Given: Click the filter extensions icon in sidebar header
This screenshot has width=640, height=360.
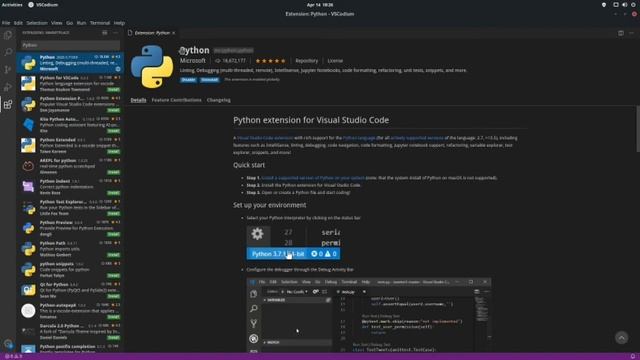Looking at the screenshot, I should 105,33.
